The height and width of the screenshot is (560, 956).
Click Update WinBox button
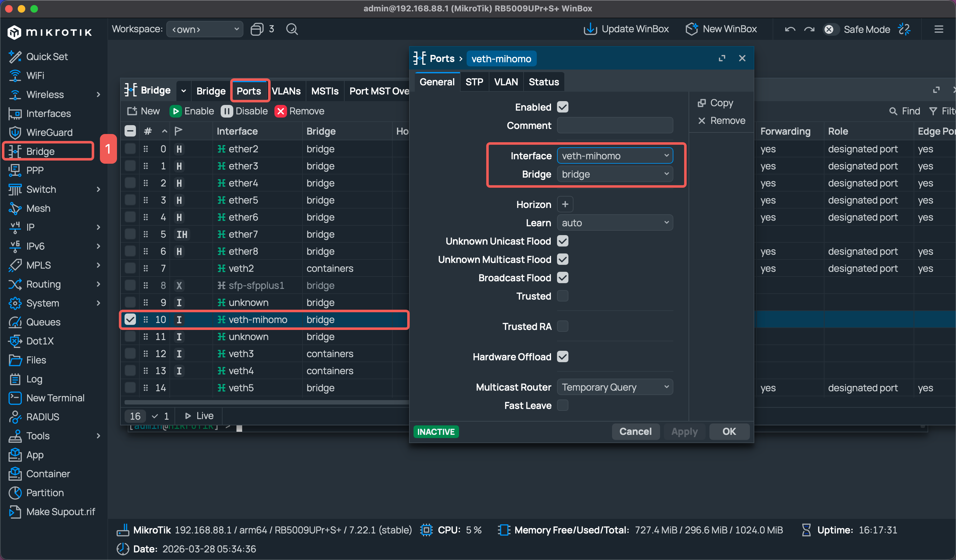(626, 29)
